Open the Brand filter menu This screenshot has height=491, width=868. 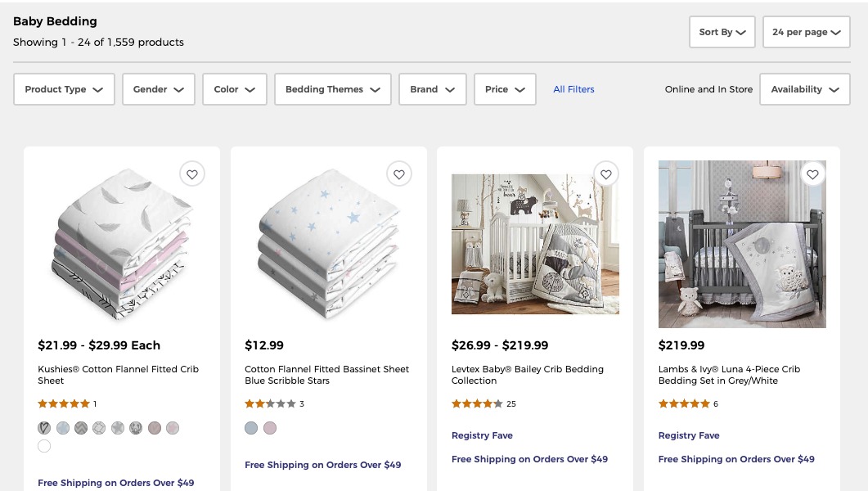[x=432, y=89]
